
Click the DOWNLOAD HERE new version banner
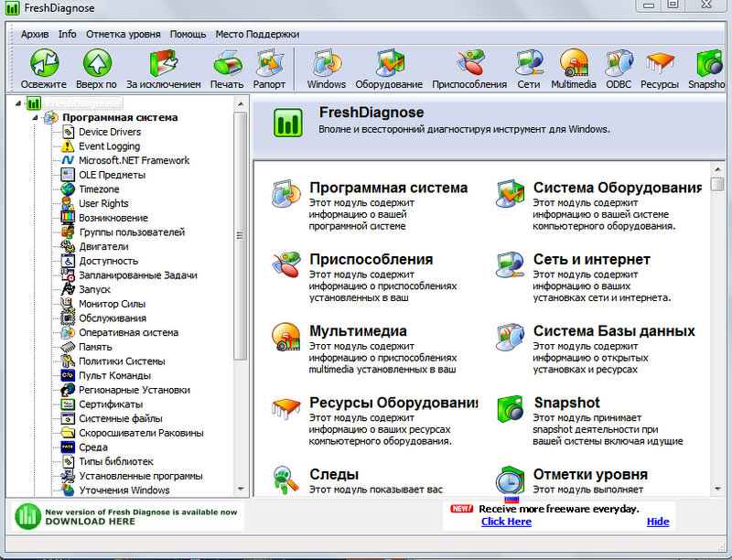[126, 517]
